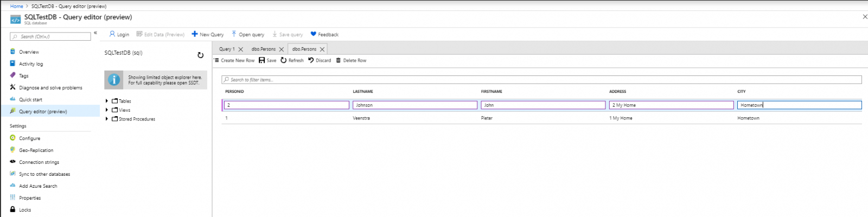This screenshot has height=217, width=868.
Task: Focus the filter items search box
Action: pyautogui.click(x=541, y=80)
